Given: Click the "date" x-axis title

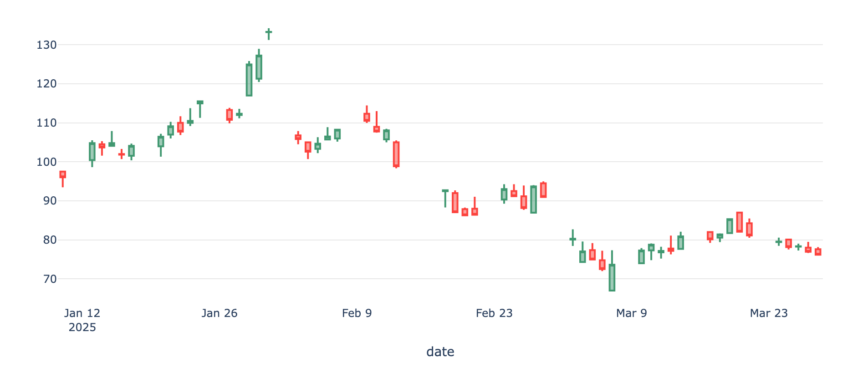Looking at the screenshot, I should [440, 352].
